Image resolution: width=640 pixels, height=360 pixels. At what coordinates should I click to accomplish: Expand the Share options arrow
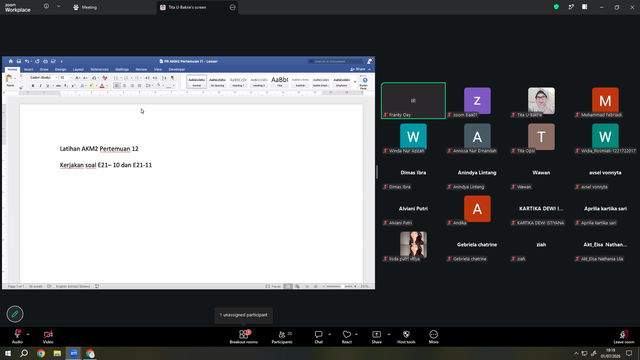click(x=389, y=334)
